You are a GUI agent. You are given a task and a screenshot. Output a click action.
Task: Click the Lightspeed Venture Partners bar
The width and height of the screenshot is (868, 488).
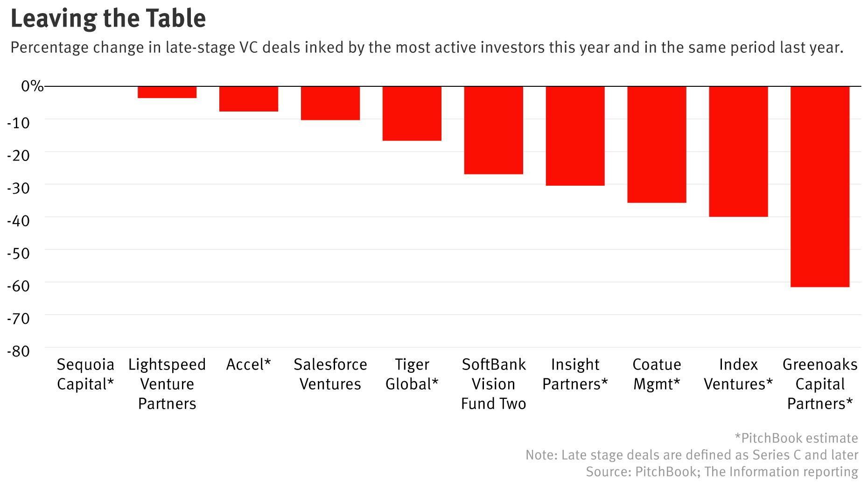coord(167,92)
